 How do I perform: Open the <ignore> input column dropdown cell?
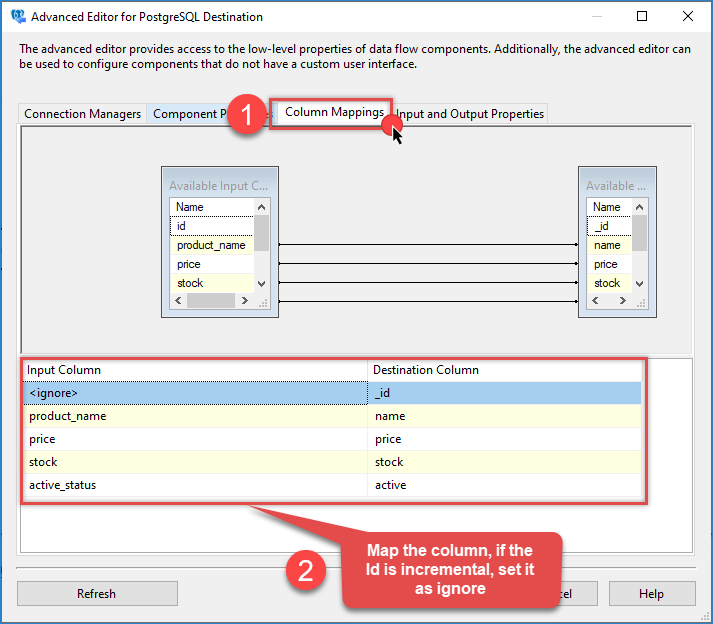195,393
